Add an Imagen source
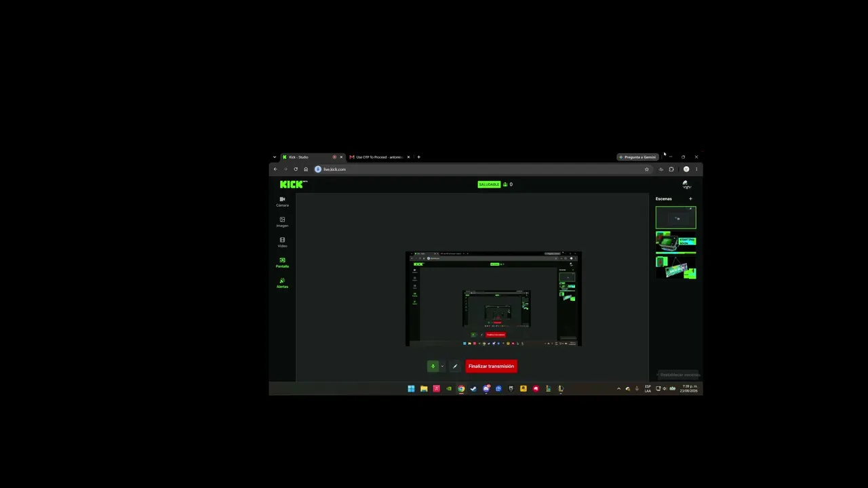868x488 pixels. 282,222
